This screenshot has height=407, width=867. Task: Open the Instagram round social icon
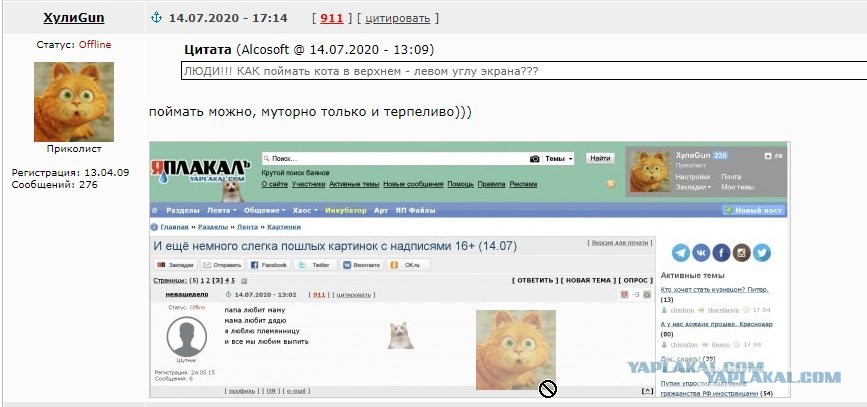(741, 253)
